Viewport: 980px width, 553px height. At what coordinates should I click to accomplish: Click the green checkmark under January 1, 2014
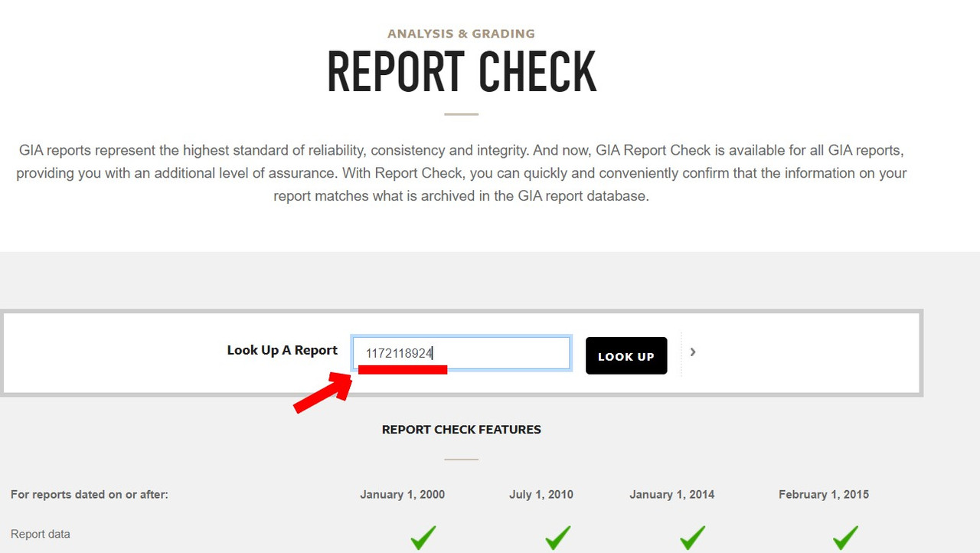click(x=693, y=537)
